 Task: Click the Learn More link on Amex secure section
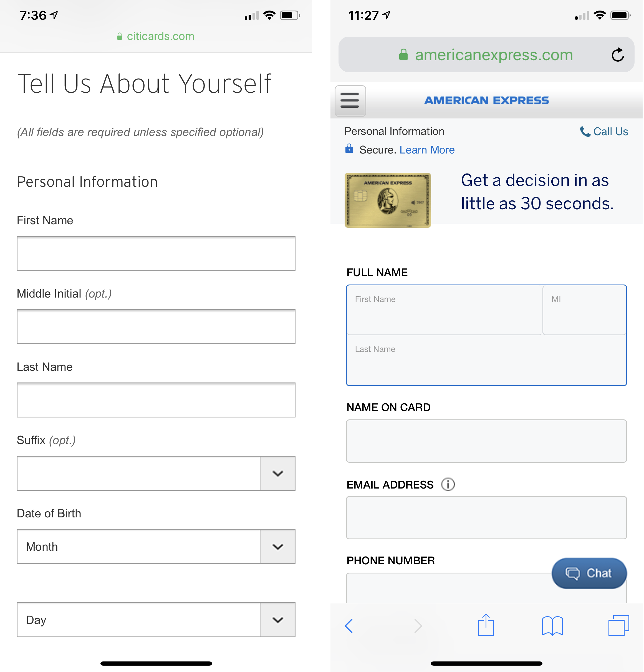coord(428,149)
